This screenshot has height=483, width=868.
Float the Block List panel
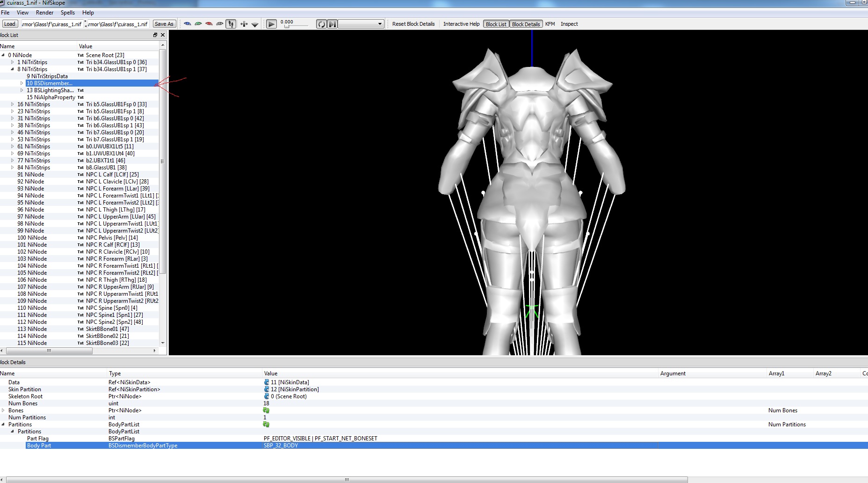coord(155,35)
